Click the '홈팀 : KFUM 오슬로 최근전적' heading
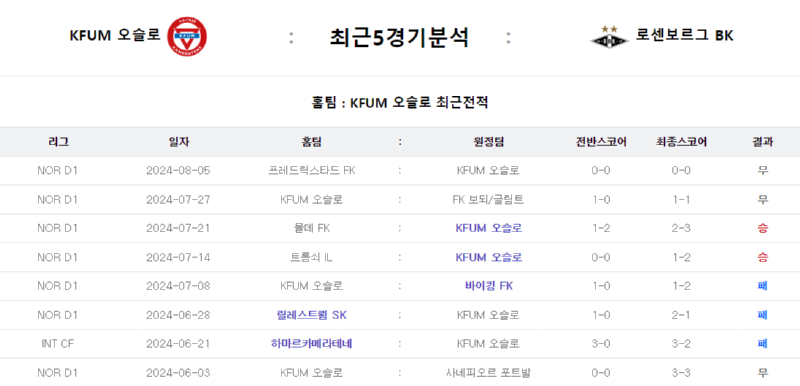The width and height of the screenshot is (800, 386). tap(399, 102)
